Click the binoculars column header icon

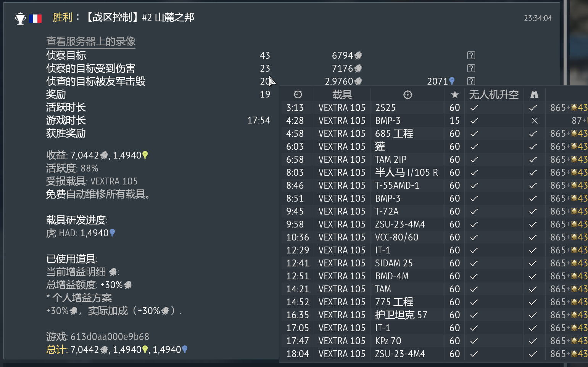(534, 95)
